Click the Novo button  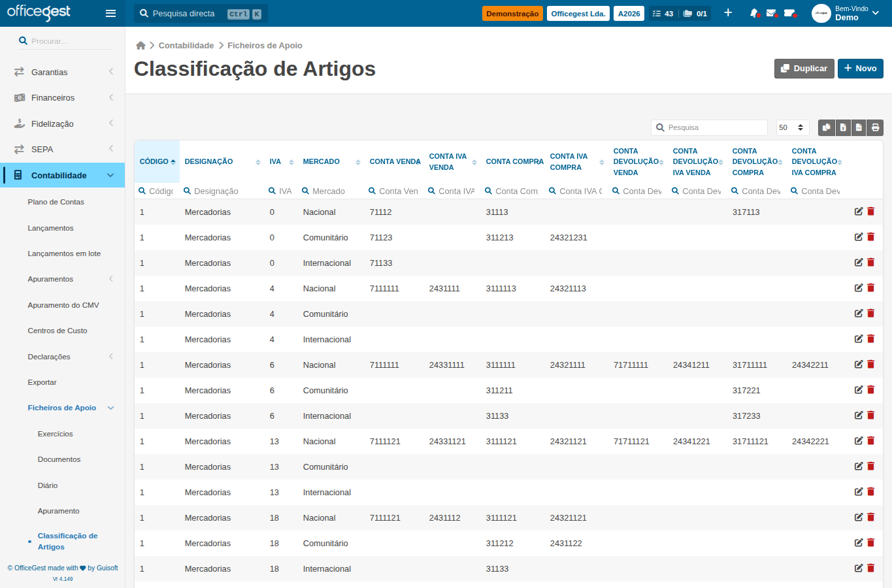click(x=860, y=69)
